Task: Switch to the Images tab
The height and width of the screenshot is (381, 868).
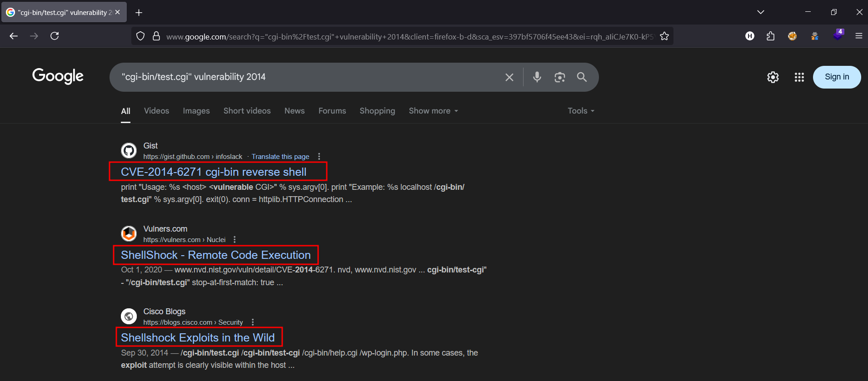Action: click(x=196, y=111)
